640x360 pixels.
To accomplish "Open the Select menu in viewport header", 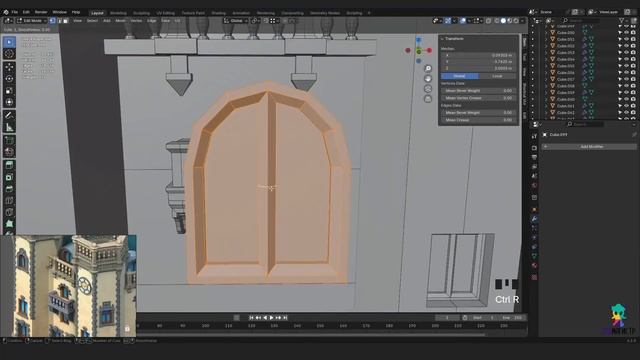I will [92, 20].
